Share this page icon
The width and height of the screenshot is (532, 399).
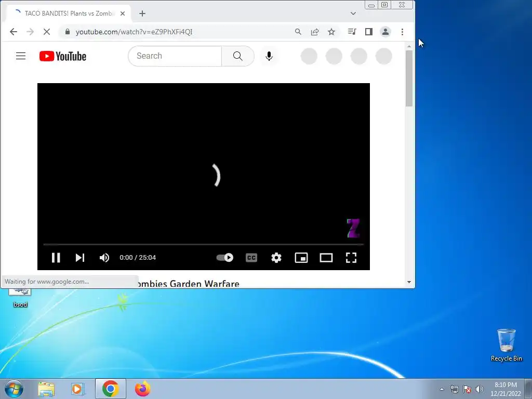(x=315, y=32)
